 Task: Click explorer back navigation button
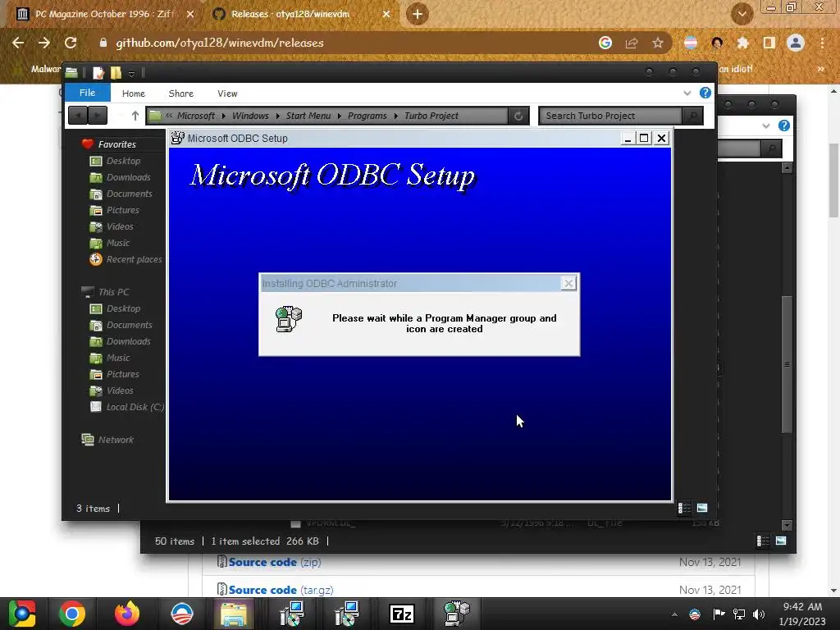pyautogui.click(x=78, y=115)
